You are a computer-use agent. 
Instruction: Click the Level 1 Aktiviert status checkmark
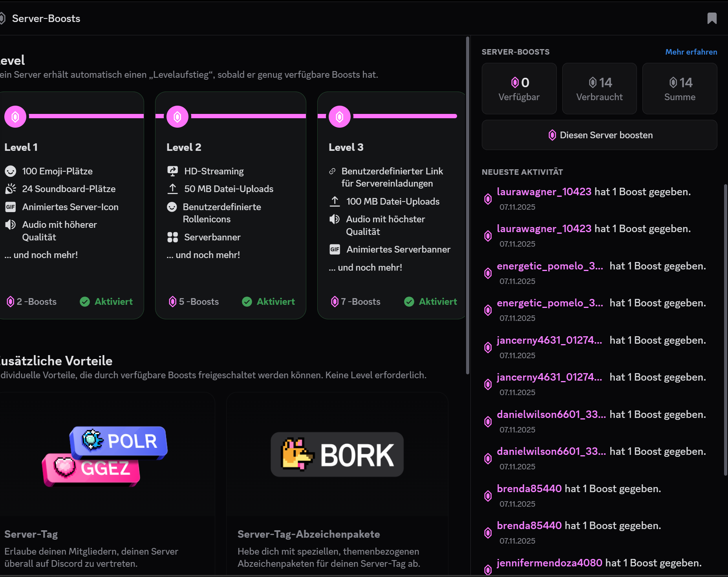tap(85, 302)
